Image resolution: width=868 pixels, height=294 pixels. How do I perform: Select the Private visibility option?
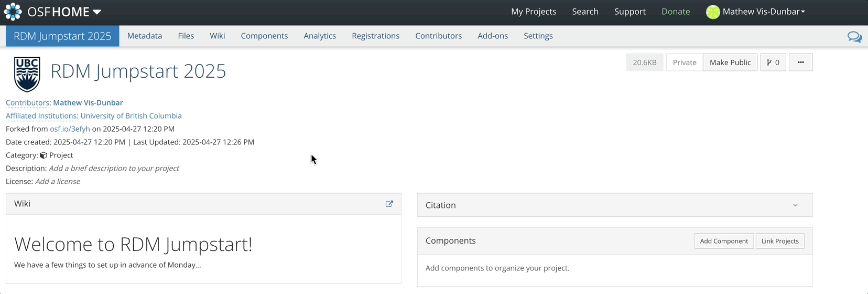pyautogui.click(x=684, y=62)
